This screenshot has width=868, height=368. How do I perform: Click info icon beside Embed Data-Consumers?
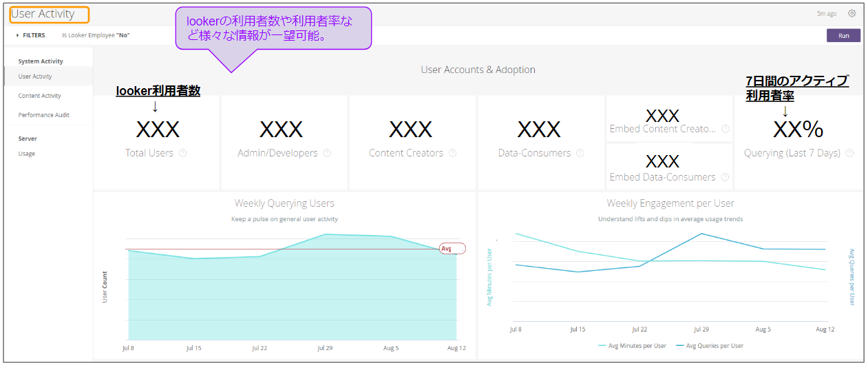(x=726, y=177)
